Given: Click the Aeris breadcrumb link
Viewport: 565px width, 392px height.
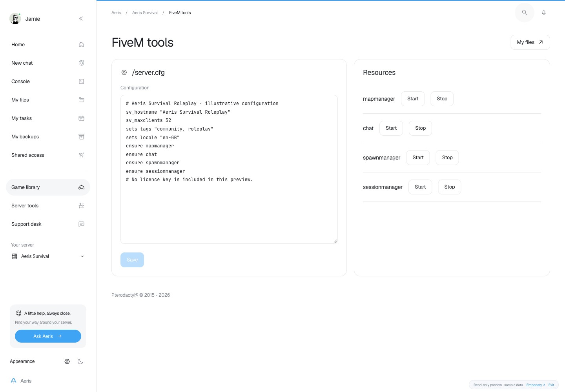Looking at the screenshot, I should coord(116,13).
